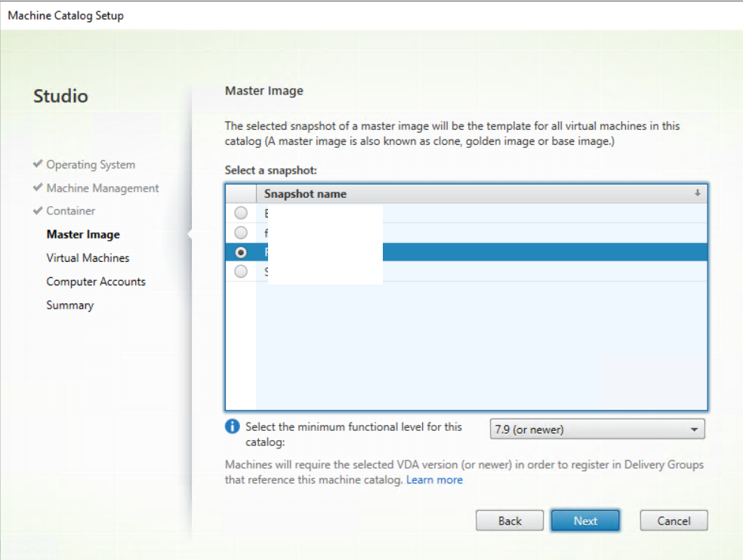
Task: Open the 7.9 (or newer) functional level dropdown
Action: pos(597,430)
